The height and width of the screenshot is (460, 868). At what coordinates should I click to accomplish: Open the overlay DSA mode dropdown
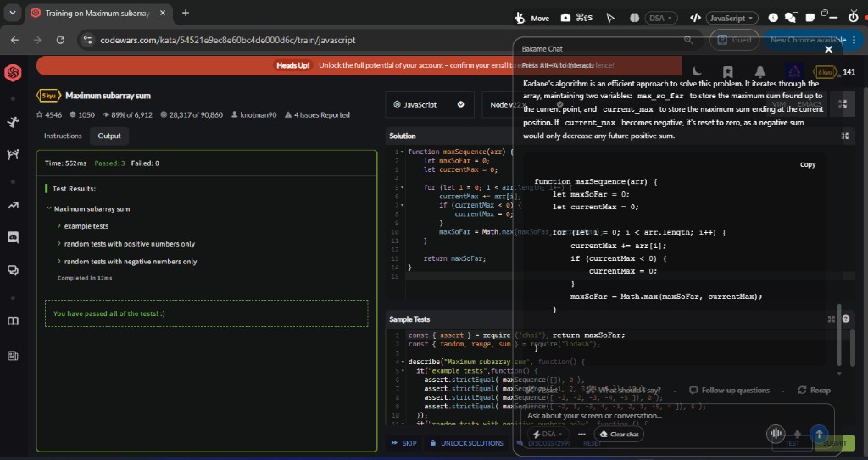click(661, 18)
